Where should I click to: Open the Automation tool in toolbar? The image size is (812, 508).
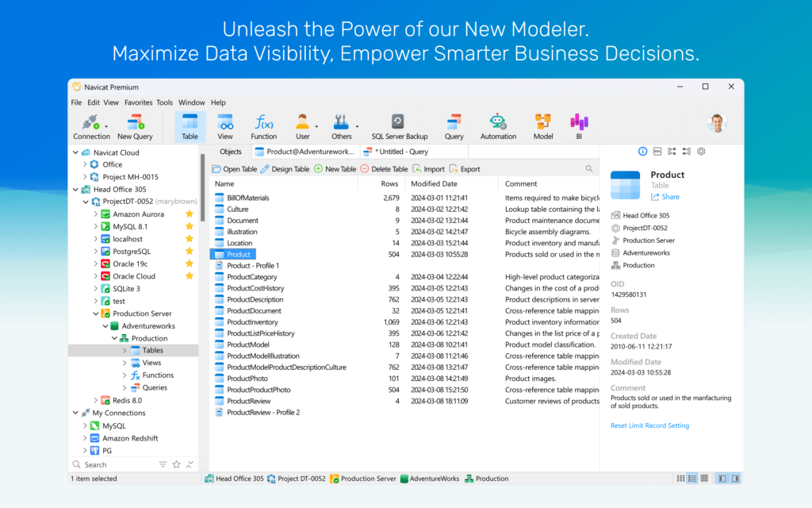pyautogui.click(x=498, y=127)
